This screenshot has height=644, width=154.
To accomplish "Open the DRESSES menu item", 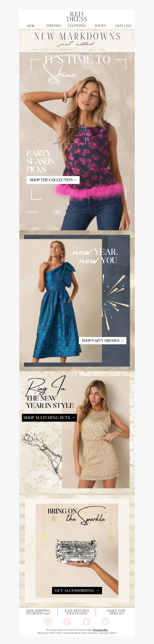I will pyautogui.click(x=54, y=26).
